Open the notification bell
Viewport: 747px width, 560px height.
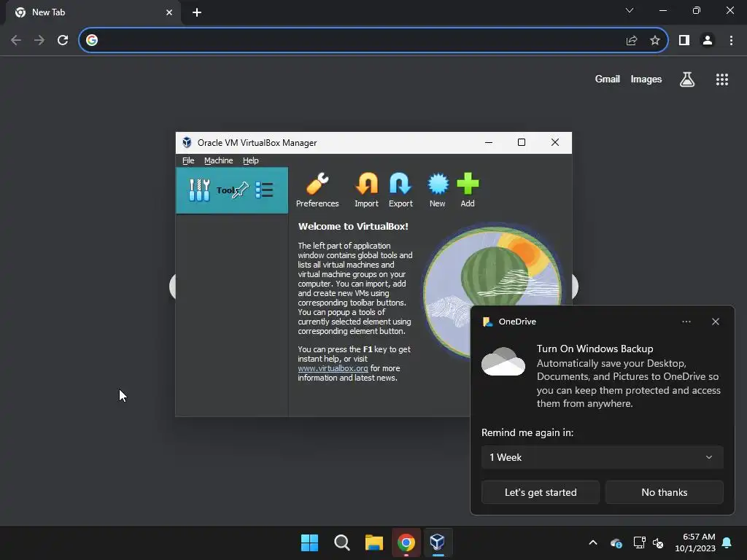pos(727,542)
